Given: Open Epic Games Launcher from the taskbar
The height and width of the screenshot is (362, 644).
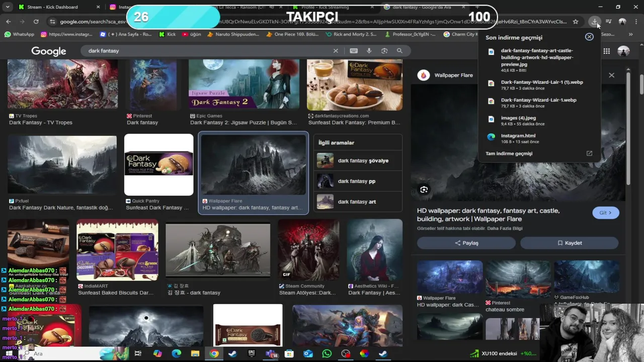Looking at the screenshot, I should coord(252,353).
